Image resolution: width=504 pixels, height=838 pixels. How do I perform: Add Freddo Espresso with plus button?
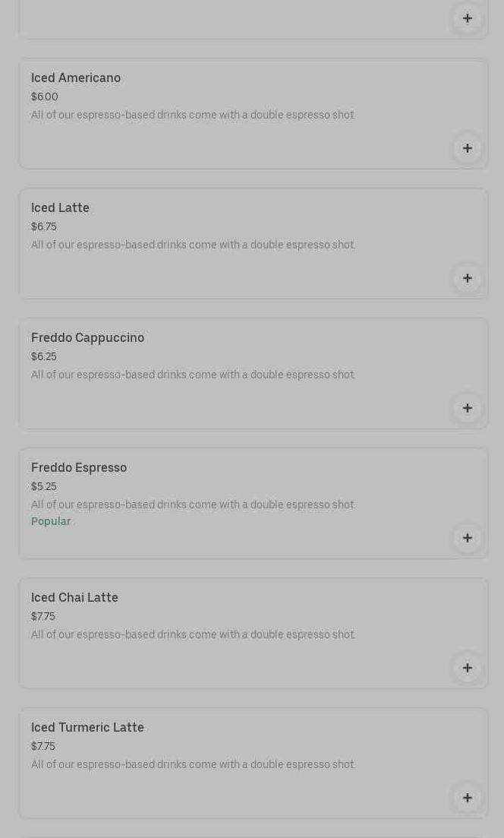(x=468, y=538)
